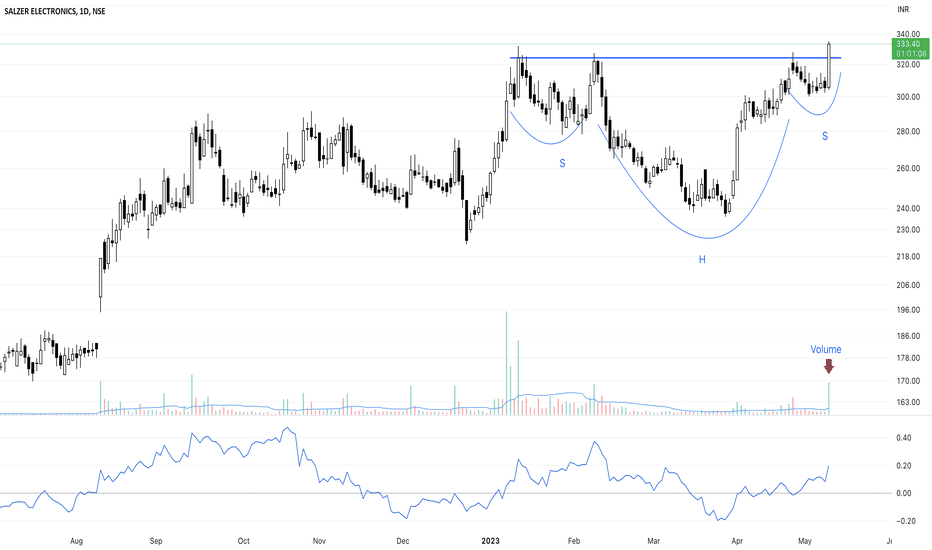This screenshot has width=932, height=550.
Task: Click the 0.20 indicator scale value
Action: 903,466
